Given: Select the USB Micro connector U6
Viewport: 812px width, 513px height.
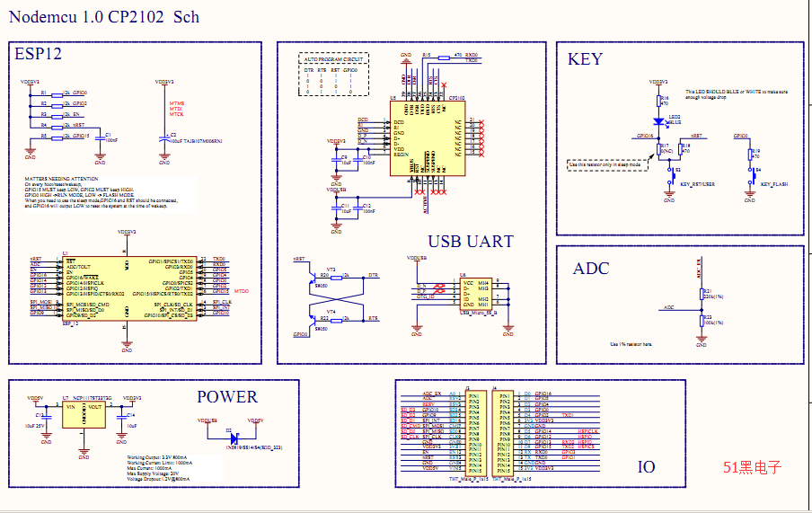Looking at the screenshot, I should pyautogui.click(x=475, y=294).
